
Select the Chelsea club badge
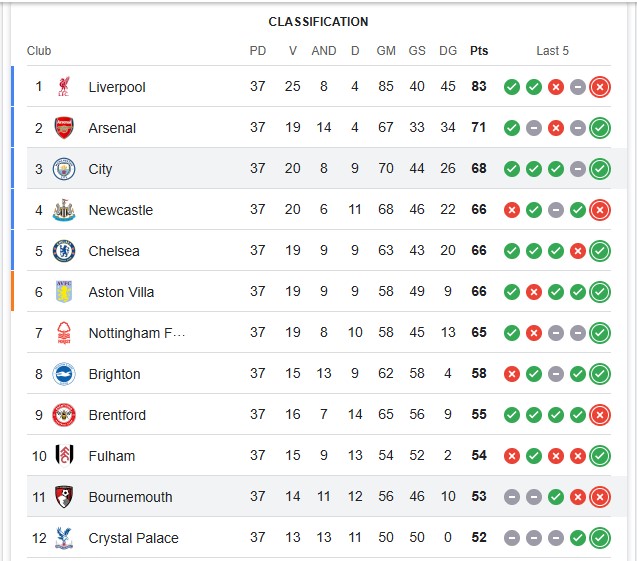tap(64, 251)
